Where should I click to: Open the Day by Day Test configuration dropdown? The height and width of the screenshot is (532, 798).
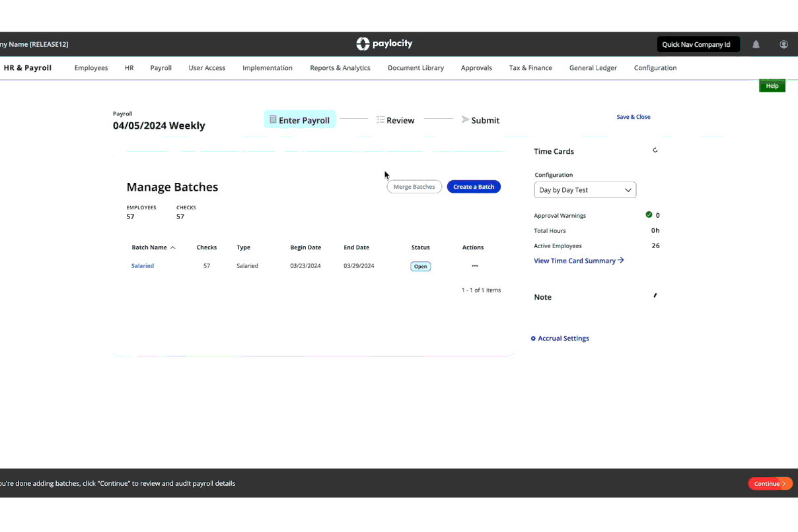point(585,190)
